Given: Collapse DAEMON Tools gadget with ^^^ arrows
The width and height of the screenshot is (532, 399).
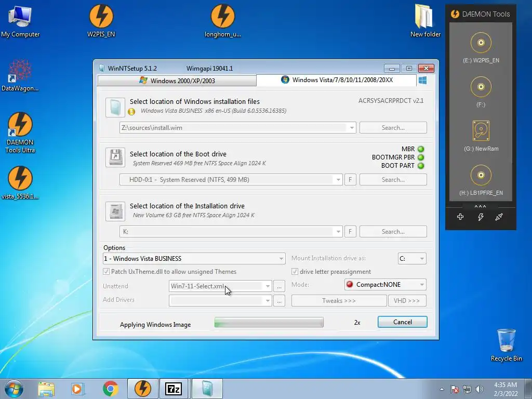Looking at the screenshot, I should (480, 206).
